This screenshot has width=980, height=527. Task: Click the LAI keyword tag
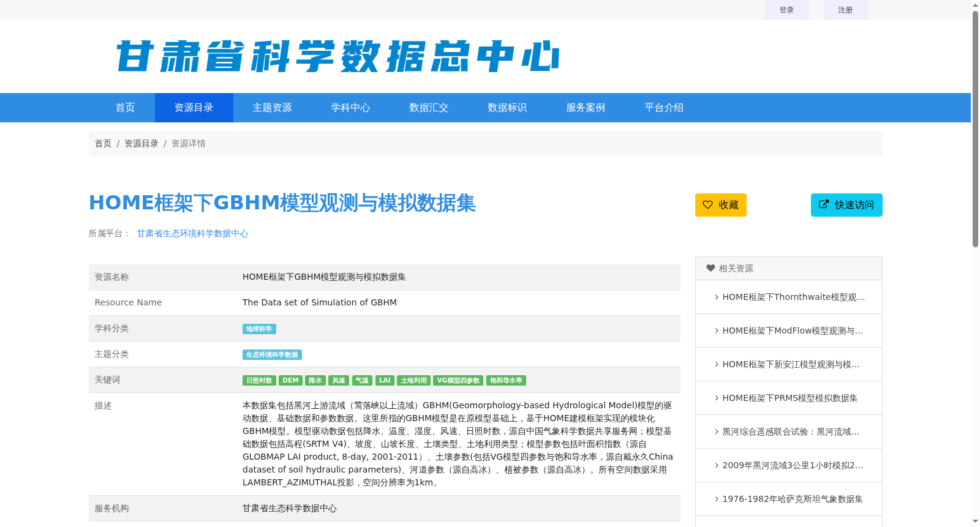point(385,380)
